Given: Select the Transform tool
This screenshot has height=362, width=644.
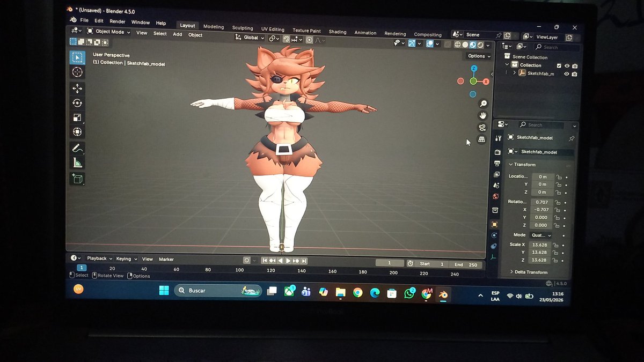Looking at the screenshot, I should 77,132.
